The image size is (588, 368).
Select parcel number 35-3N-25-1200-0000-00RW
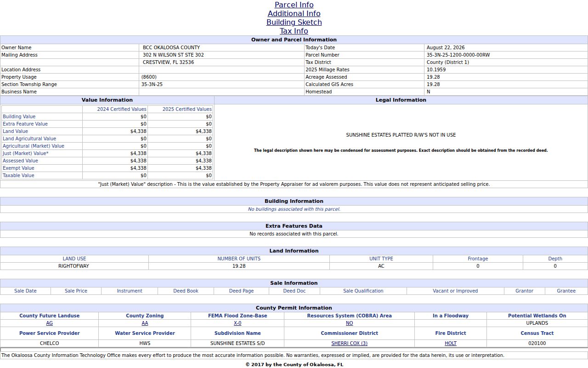coord(458,55)
